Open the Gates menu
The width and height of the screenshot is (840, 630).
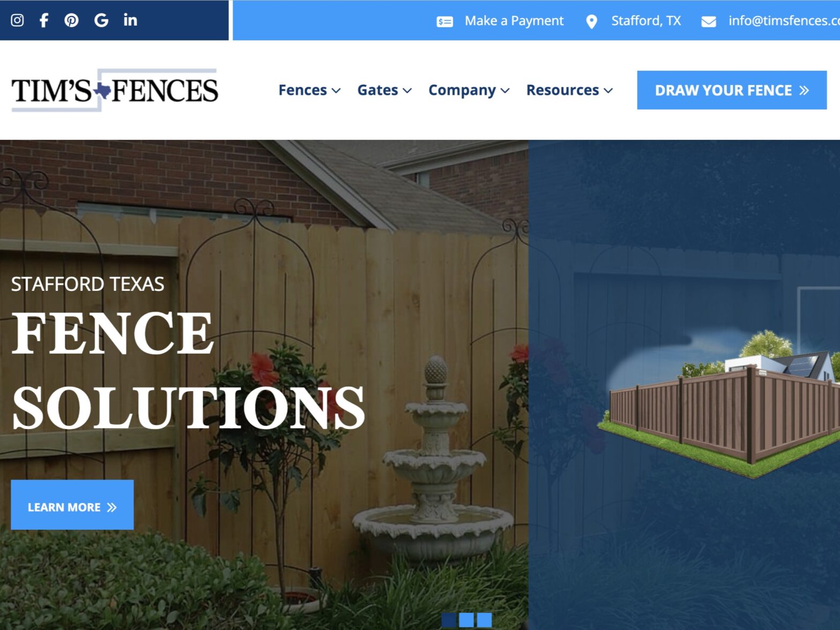[378, 90]
